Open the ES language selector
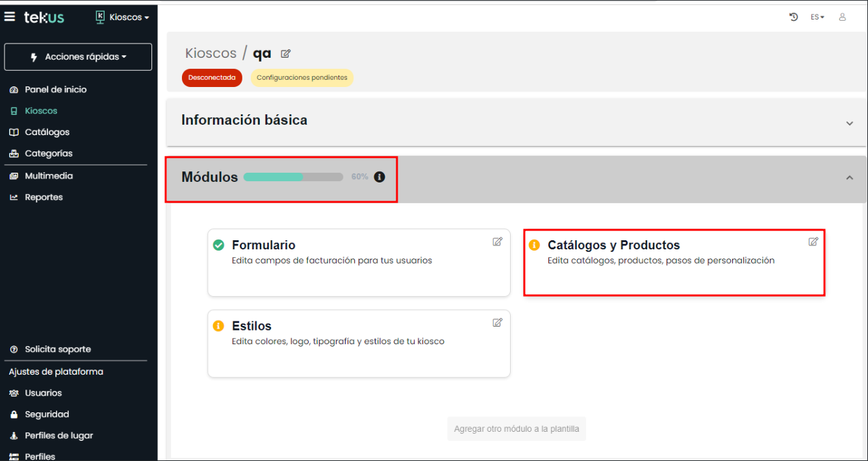This screenshot has width=868, height=461. tap(817, 18)
